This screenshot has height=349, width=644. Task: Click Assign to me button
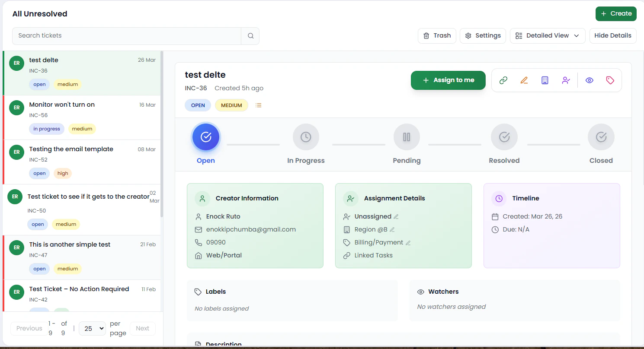[x=448, y=80]
